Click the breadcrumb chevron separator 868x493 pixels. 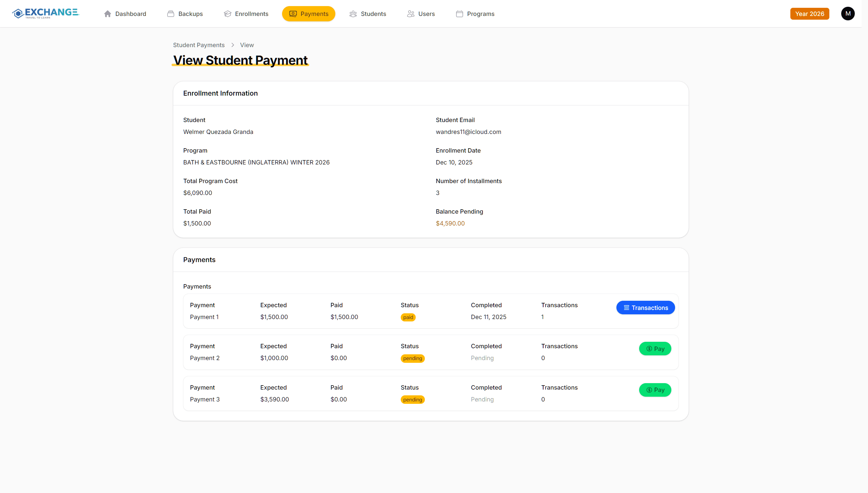pyautogui.click(x=233, y=45)
